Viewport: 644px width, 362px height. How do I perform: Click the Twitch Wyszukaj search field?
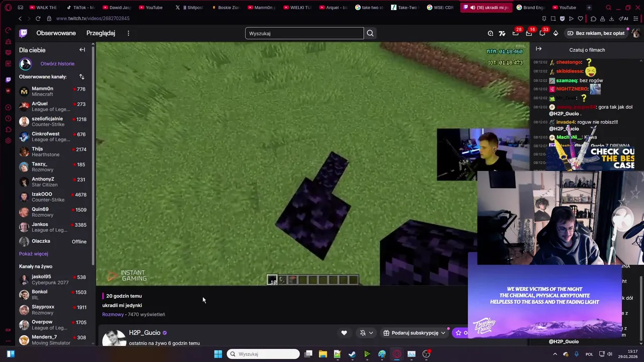(x=304, y=33)
